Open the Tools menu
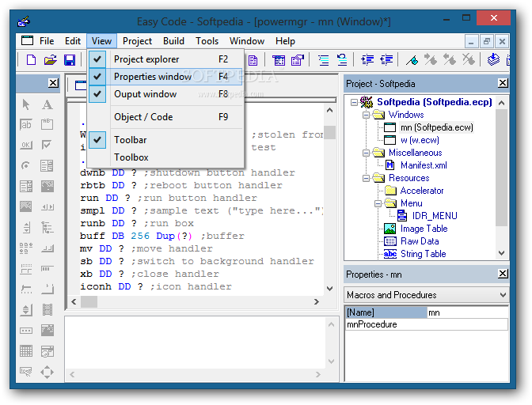The width and height of the screenshot is (532, 405). click(x=207, y=41)
